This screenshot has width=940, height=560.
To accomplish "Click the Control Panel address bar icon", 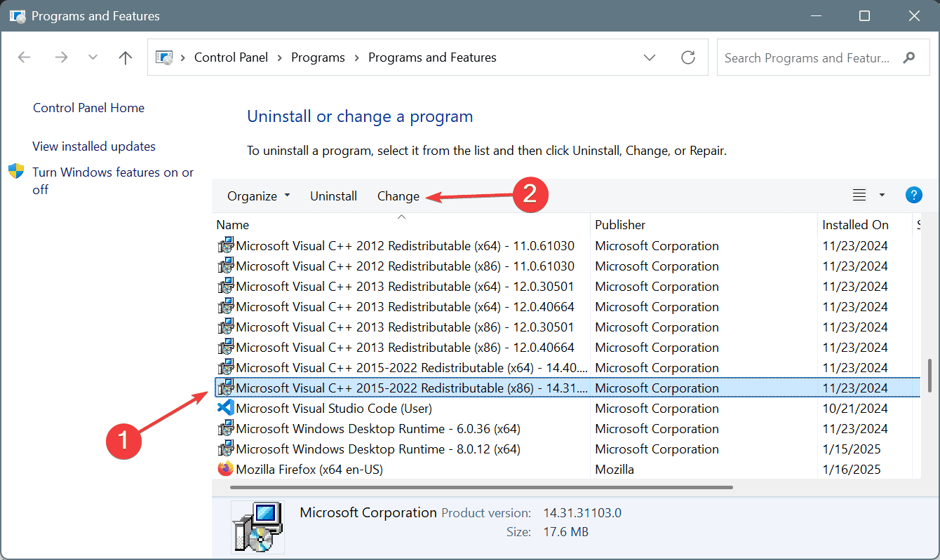I will click(164, 57).
